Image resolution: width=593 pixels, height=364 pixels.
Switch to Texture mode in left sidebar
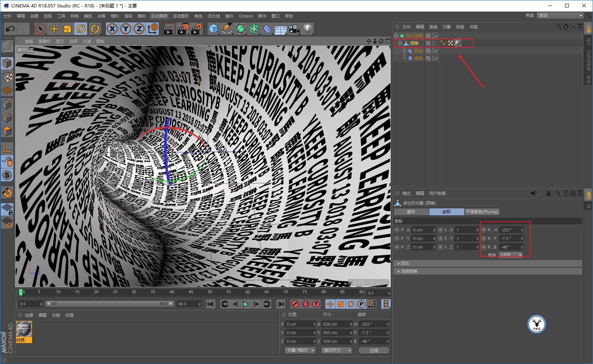(7, 77)
